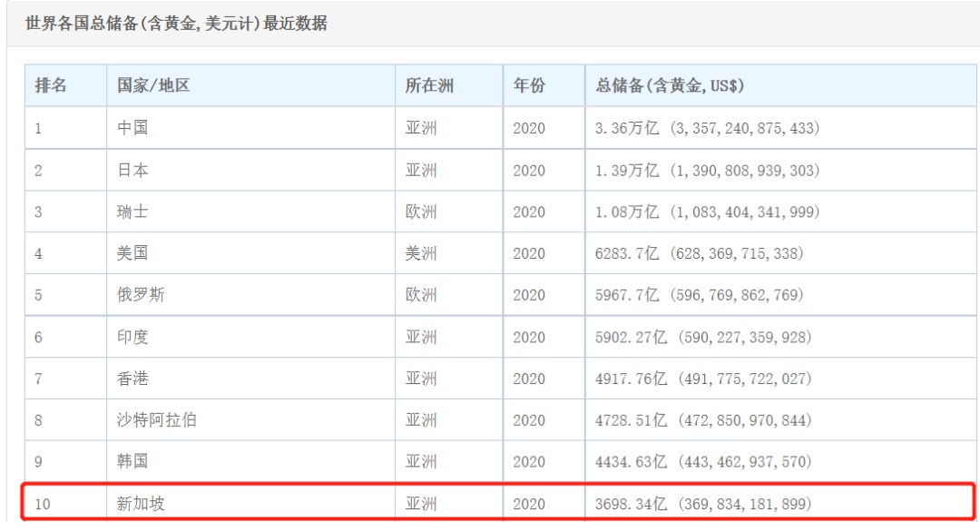Click the 排名 column header
Viewport: 980px width, 522px height.
click(65, 85)
